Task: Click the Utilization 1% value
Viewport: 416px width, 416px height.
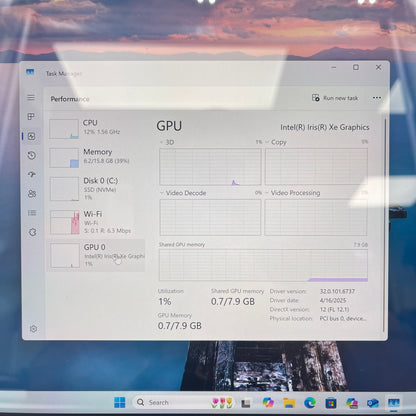Action: (x=165, y=302)
